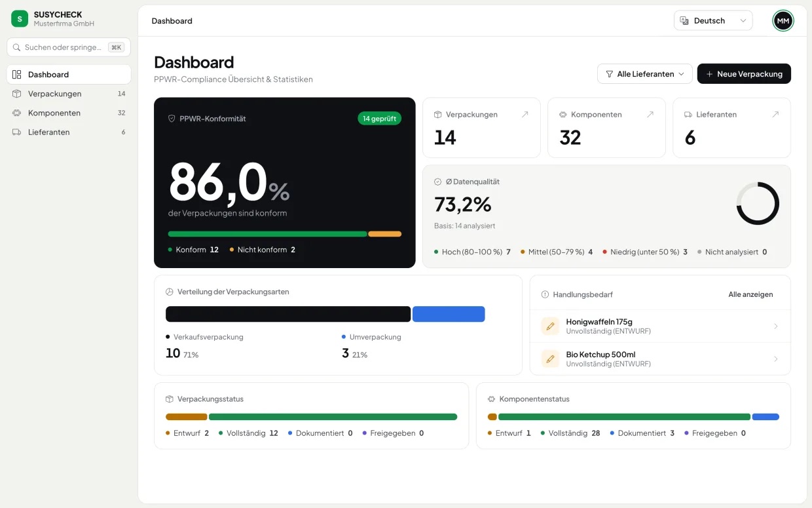
Task: Click the Basis: 14 analysiert text
Action: (x=464, y=226)
